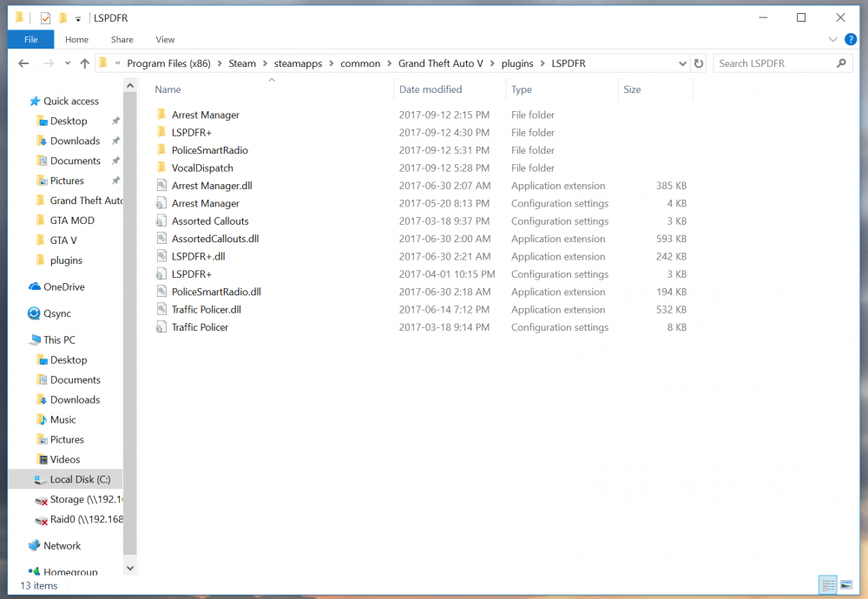This screenshot has height=599, width=868.
Task: Show hidden breadcrumb path with double chevron
Action: coord(118,63)
